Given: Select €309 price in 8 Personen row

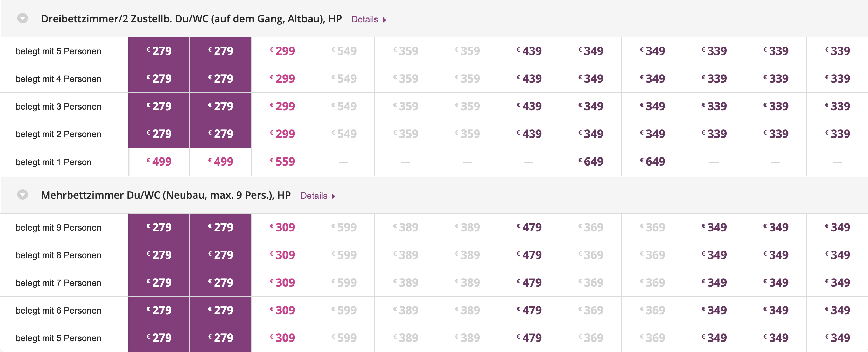Looking at the screenshot, I should 282,255.
